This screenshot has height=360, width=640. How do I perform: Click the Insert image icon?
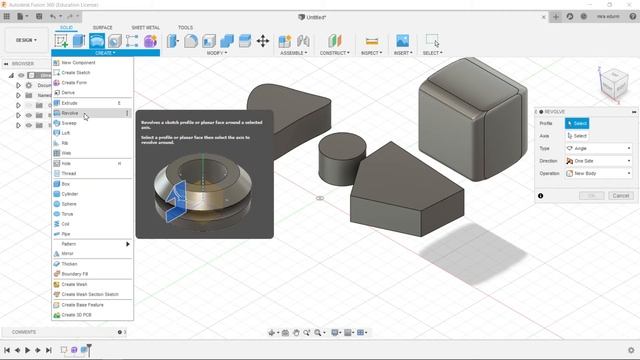(x=402, y=41)
